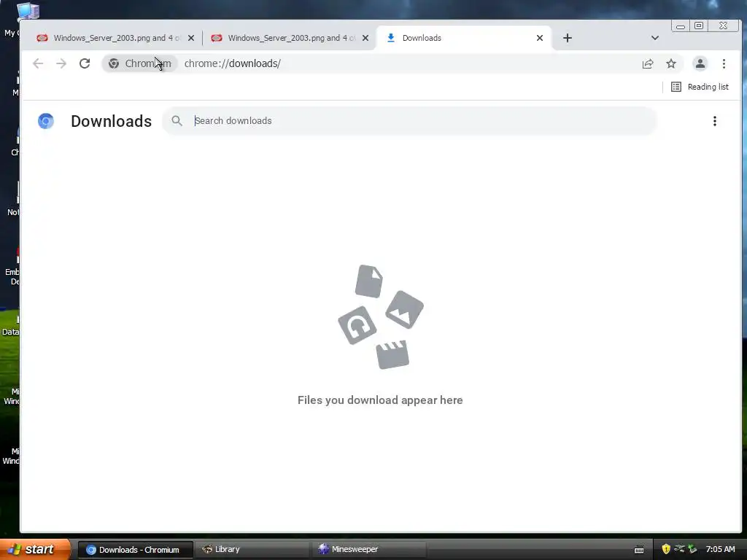Switch to Minesweeper in the taskbar
This screenshot has width=747, height=560.
(x=369, y=550)
